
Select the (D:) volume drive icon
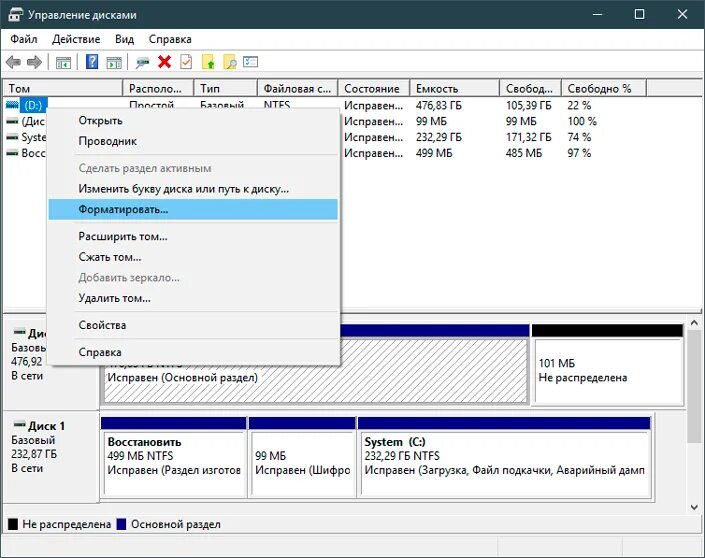coord(12,105)
